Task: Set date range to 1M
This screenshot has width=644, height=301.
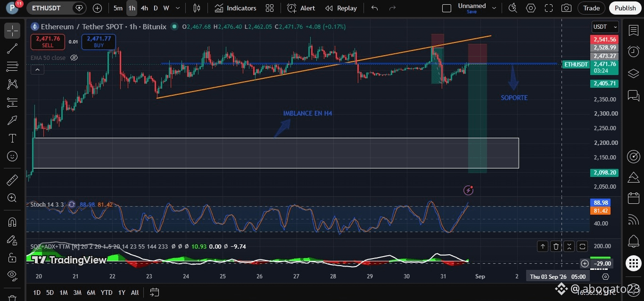Action: (x=63, y=293)
